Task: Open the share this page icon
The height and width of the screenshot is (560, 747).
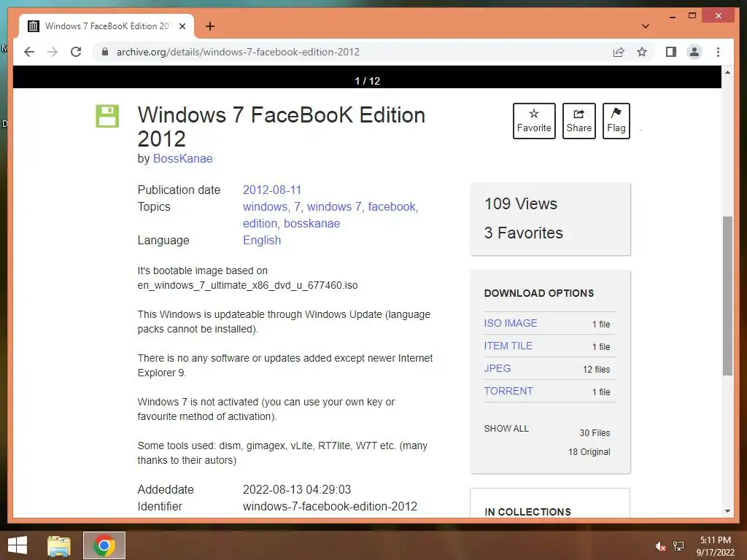Action: point(619,52)
